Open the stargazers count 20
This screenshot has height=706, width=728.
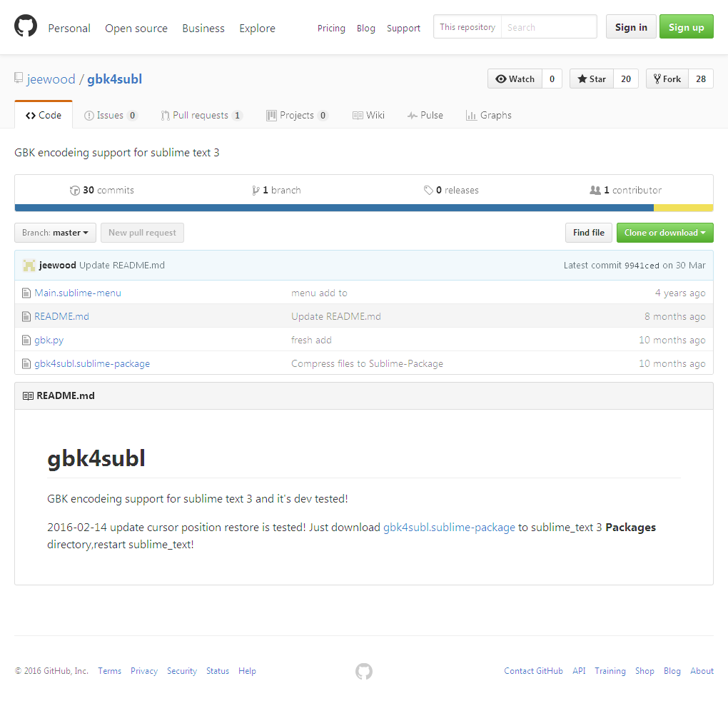point(626,79)
